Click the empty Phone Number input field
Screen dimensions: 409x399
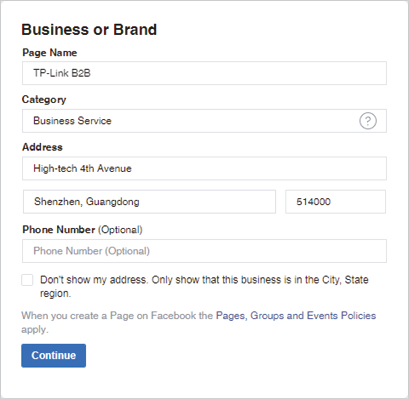(204, 251)
